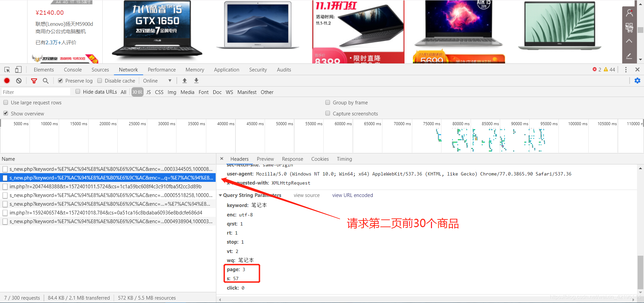Collapse the Query String Parameters section
The width and height of the screenshot is (644, 303).
click(x=220, y=195)
